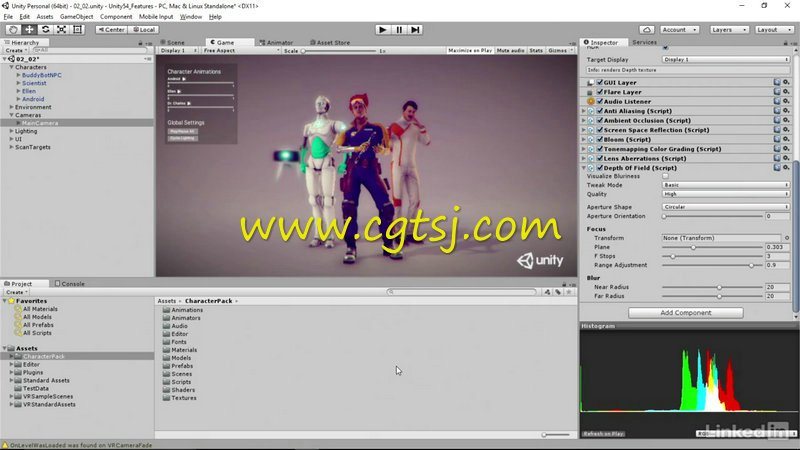Open the Aperture Shape dropdown

tap(726, 207)
